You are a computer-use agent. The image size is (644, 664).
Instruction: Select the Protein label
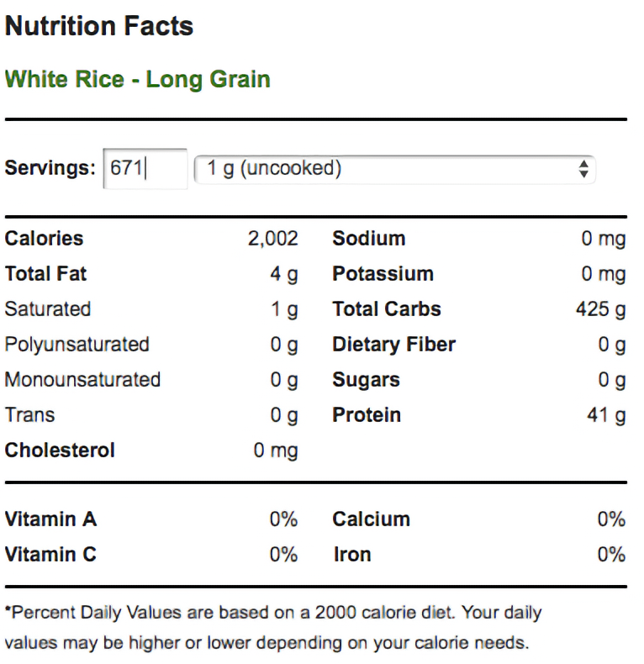(366, 415)
